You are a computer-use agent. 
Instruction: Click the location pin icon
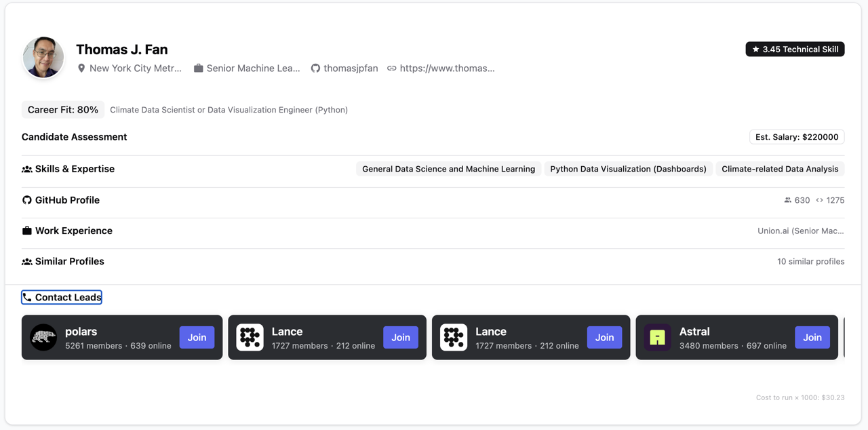[81, 69]
